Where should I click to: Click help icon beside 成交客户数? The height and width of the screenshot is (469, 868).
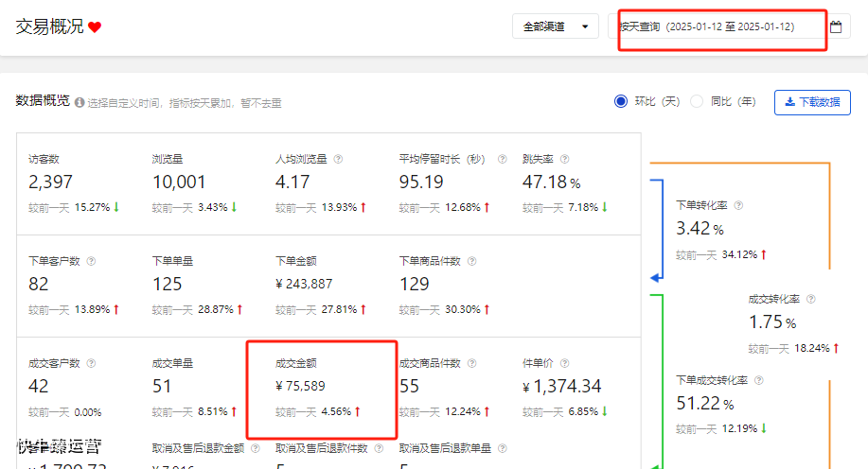(91, 363)
